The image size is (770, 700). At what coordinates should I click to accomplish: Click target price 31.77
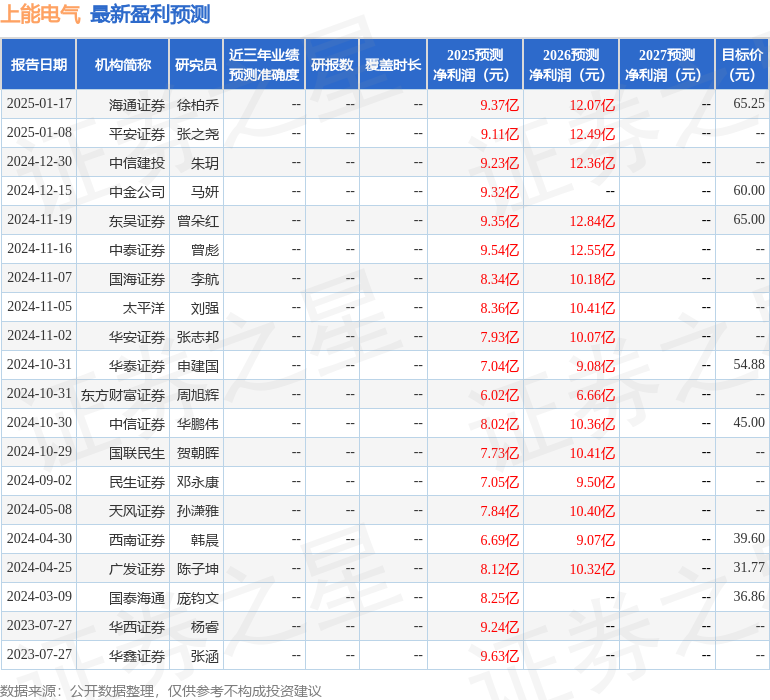point(749,567)
